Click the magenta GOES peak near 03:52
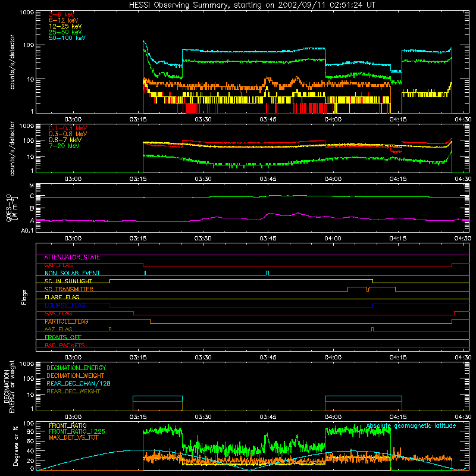Image resolution: width=476 pixels, height=476 pixels. [x=298, y=213]
